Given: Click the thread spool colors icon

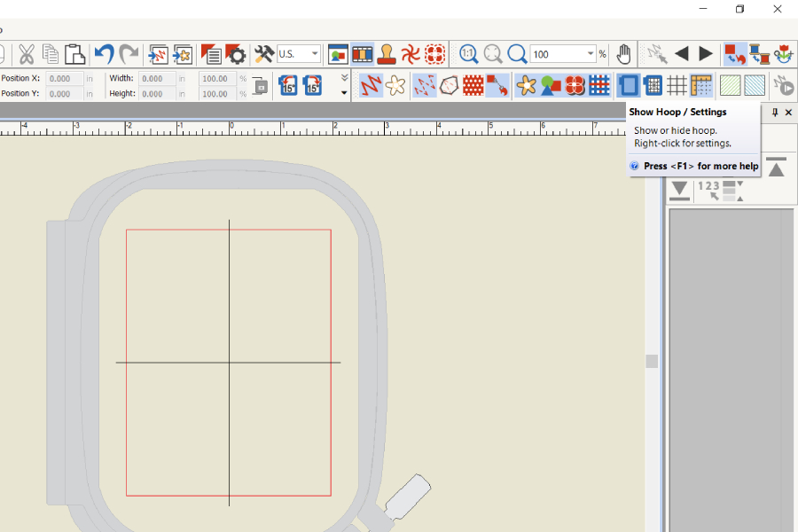Looking at the screenshot, I should click(759, 54).
